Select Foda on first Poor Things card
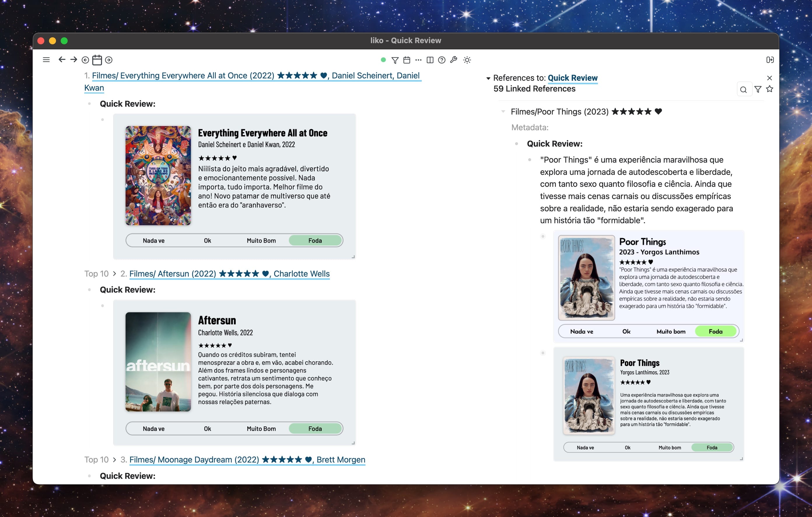 click(715, 331)
